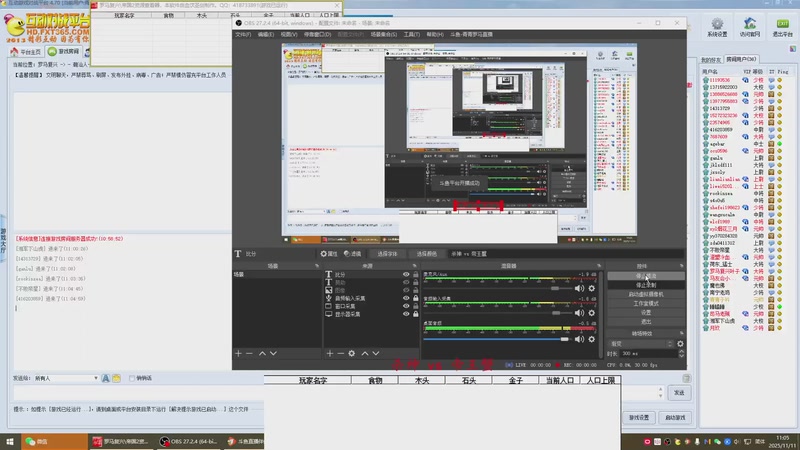This screenshot has width=800, height=450.
Task: Open the scene transition type dropdown
Action: coord(640,344)
